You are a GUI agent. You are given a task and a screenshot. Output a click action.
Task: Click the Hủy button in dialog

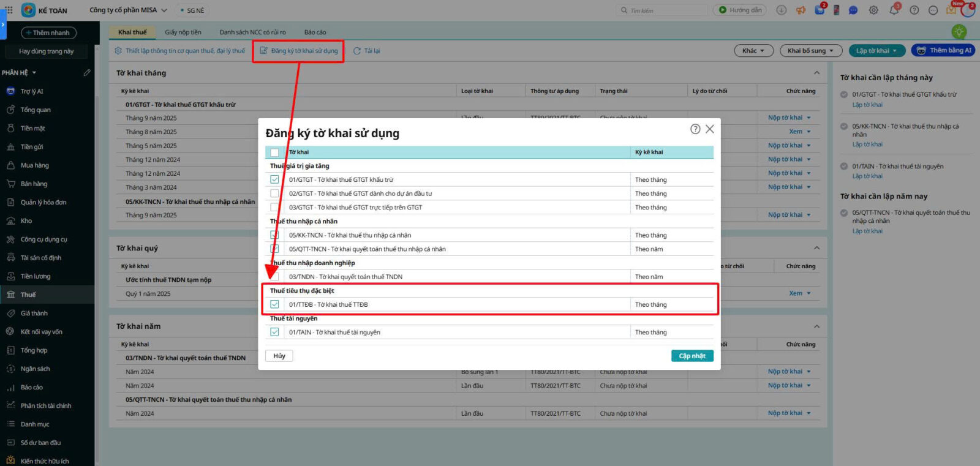(279, 356)
